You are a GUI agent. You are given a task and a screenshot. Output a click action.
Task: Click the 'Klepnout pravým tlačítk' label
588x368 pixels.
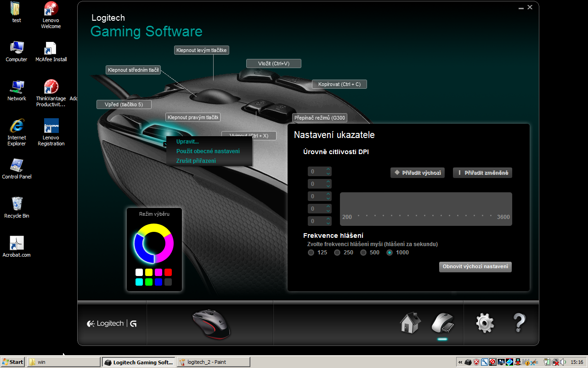[192, 117]
